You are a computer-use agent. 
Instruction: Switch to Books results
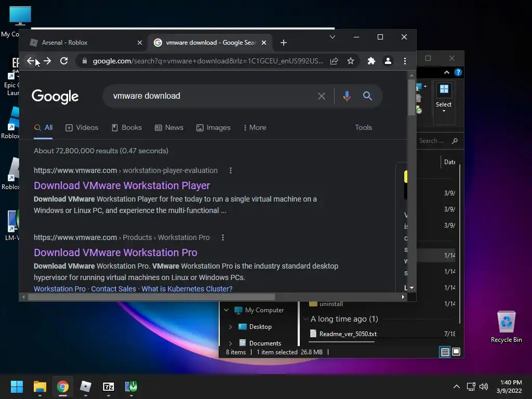[127, 128]
